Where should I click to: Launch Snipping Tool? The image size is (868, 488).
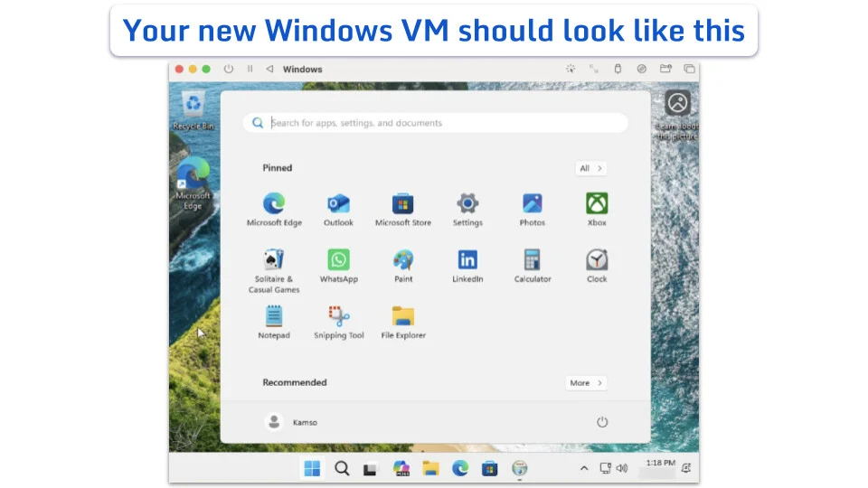(x=338, y=323)
